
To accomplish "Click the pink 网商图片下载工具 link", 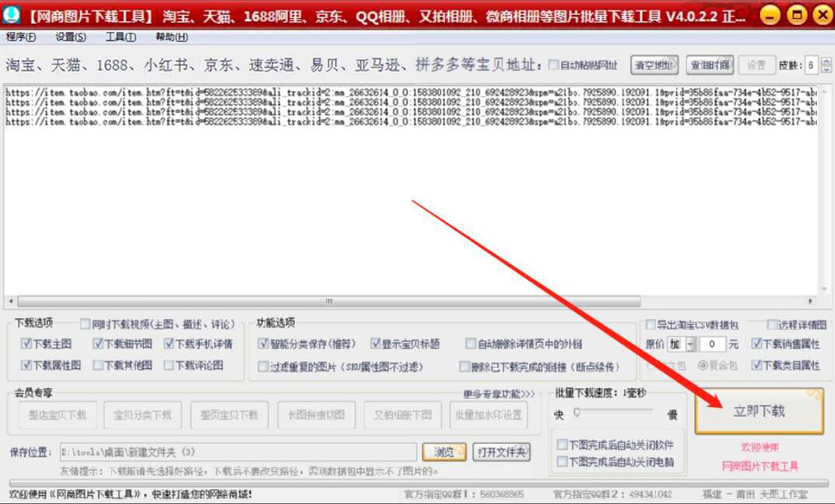I will pyautogui.click(x=760, y=466).
